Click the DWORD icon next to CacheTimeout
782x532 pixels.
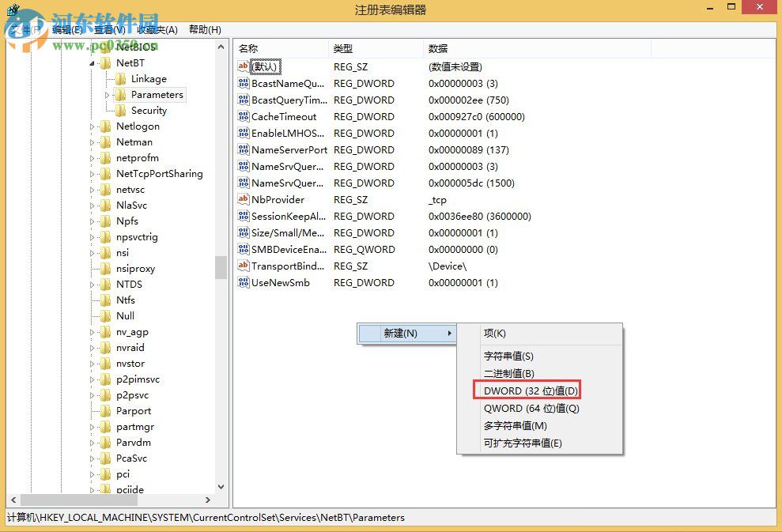pos(244,116)
